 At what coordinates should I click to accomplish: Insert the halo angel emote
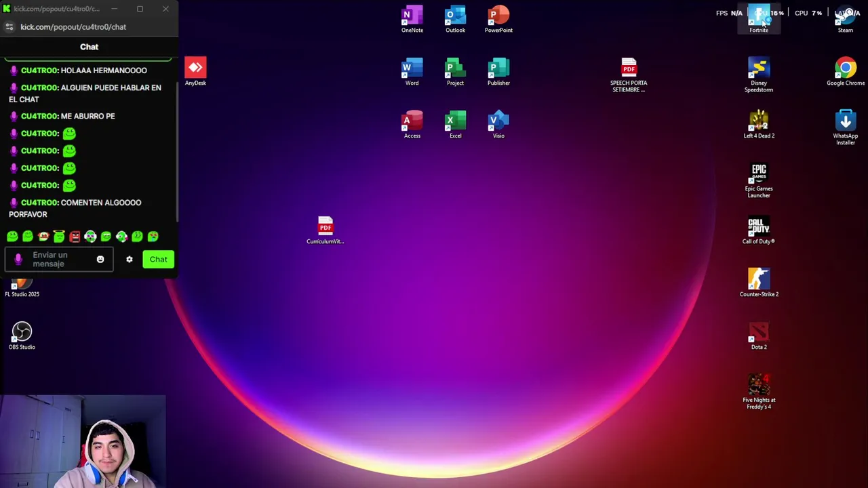tap(59, 236)
